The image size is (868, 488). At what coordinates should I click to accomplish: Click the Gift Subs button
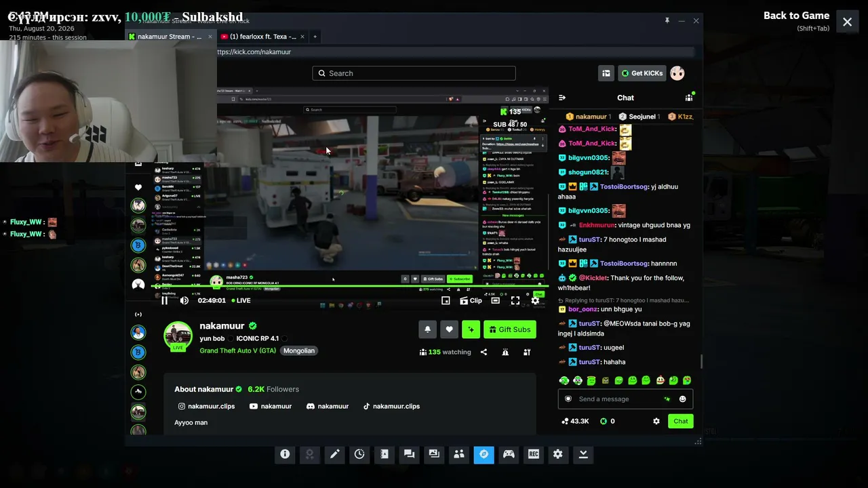click(510, 329)
